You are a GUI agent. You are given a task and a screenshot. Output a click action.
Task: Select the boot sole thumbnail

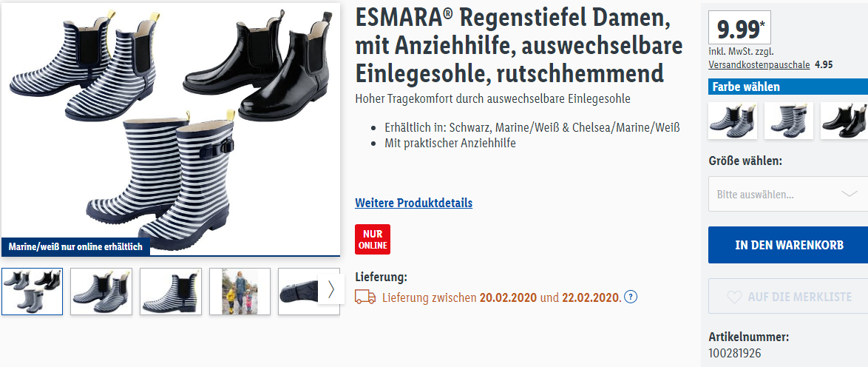(x=299, y=292)
